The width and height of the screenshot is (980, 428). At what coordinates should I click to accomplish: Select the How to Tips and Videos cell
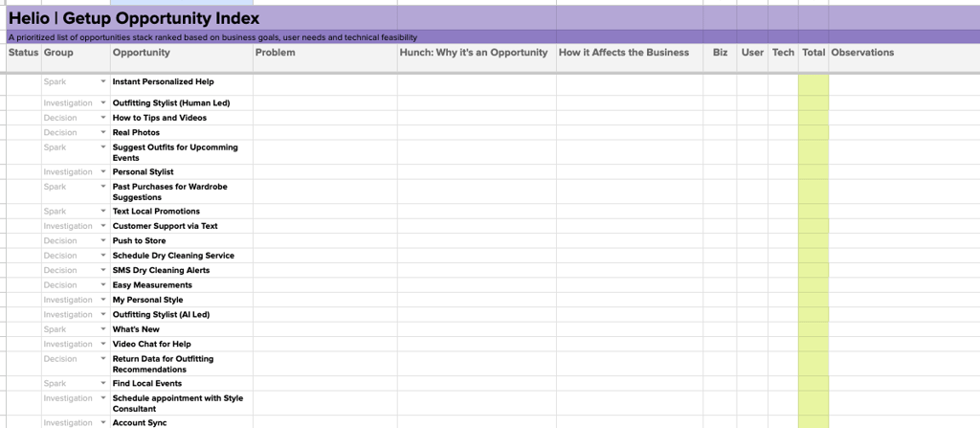[x=182, y=118]
